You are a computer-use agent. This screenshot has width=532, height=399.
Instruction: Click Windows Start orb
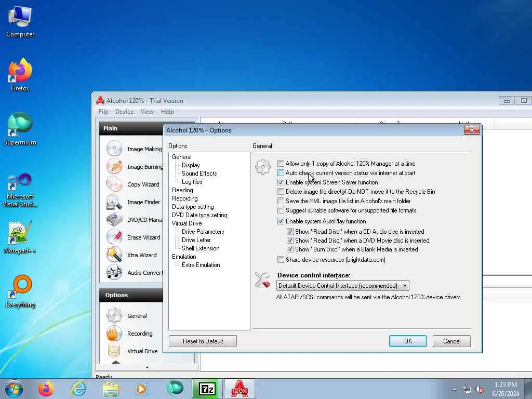[x=14, y=389]
